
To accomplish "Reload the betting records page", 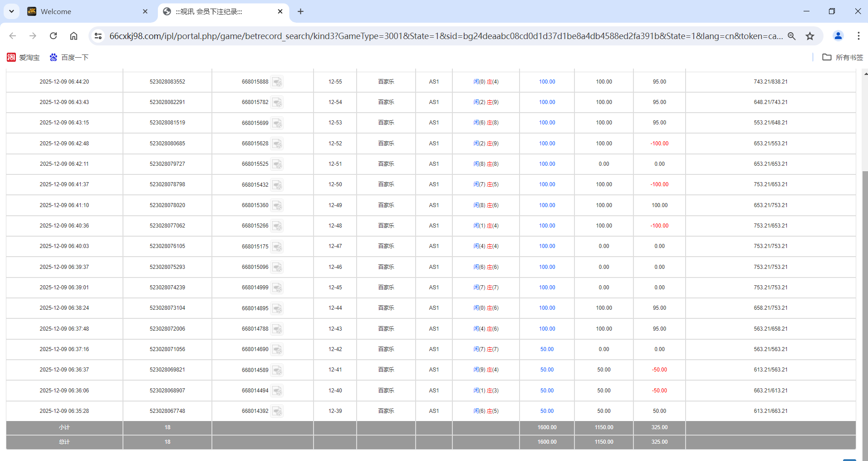I will click(x=53, y=36).
